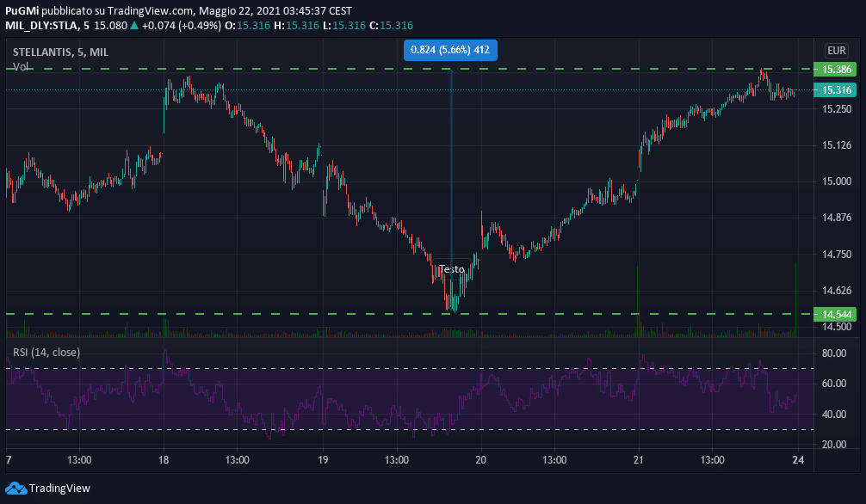Click the Testo text annotation

pos(451,269)
